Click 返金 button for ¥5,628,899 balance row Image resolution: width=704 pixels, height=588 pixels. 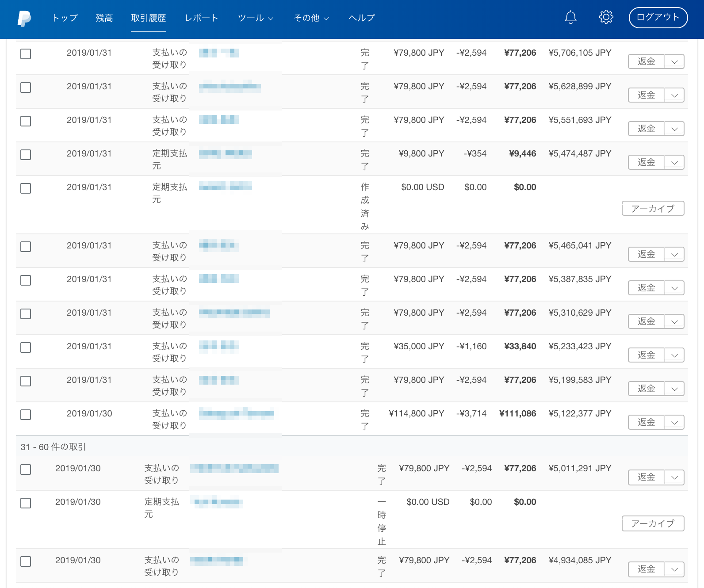pos(647,95)
